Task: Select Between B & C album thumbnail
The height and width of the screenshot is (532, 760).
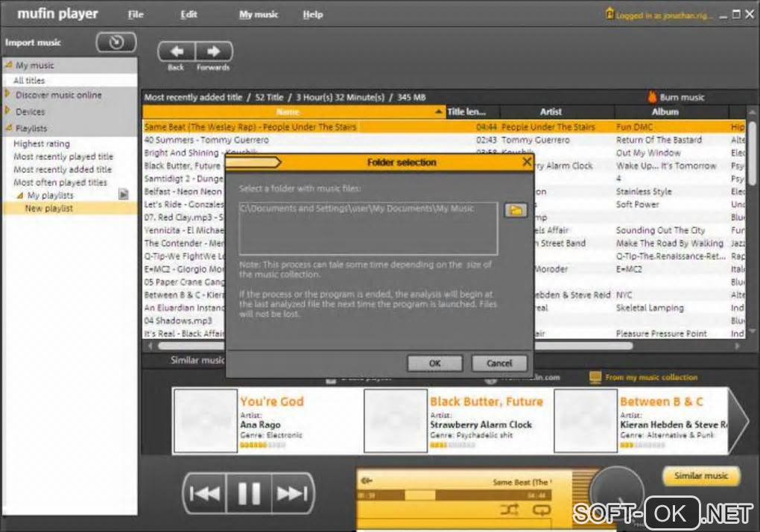Action: coord(586,420)
